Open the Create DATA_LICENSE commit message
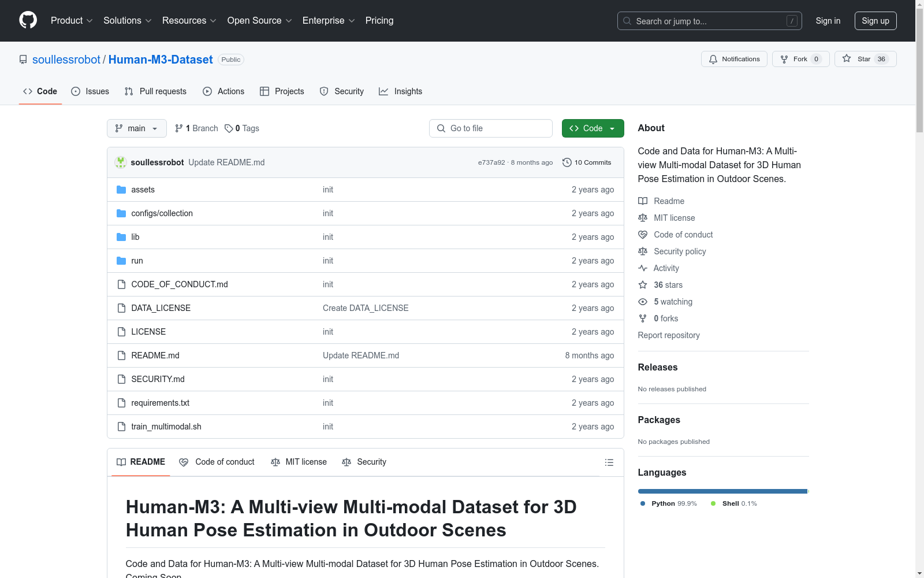 tap(366, 308)
